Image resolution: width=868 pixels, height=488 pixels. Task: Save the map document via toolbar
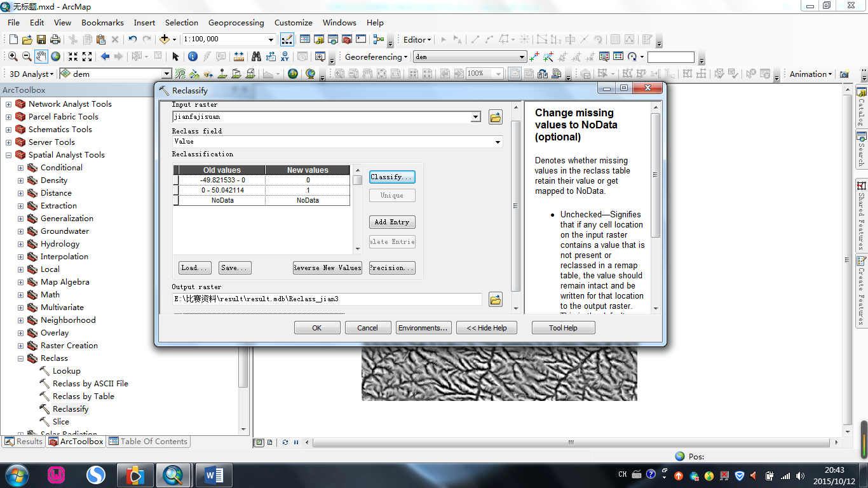coord(41,39)
